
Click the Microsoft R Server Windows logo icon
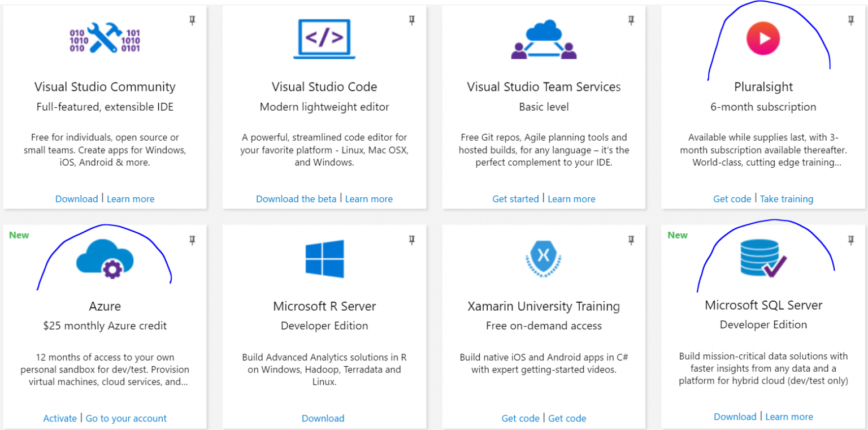[324, 258]
